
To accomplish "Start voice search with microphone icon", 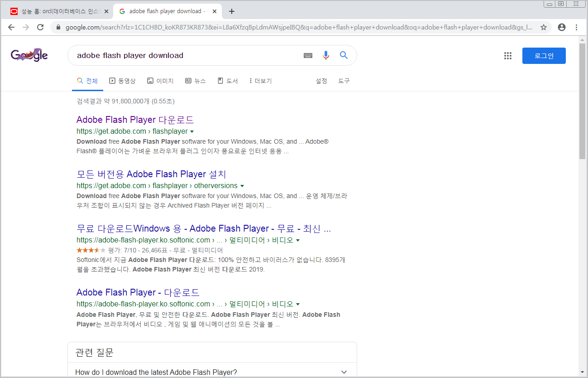I will [326, 55].
